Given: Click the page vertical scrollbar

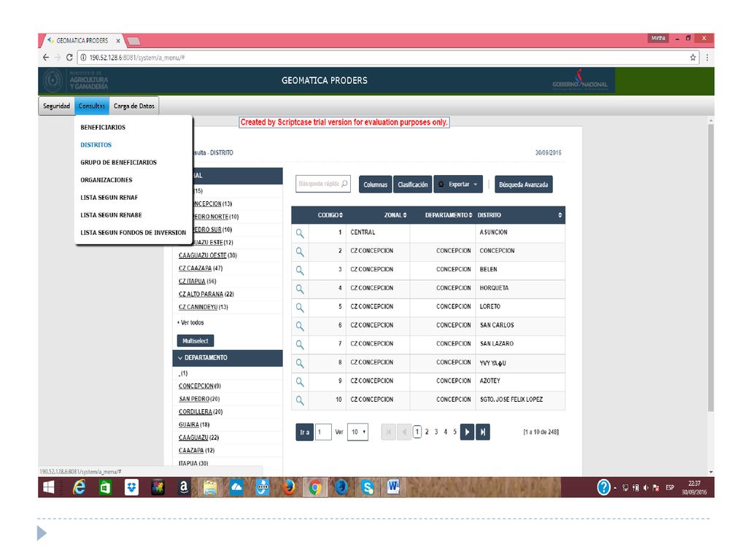Looking at the screenshot, I should tap(711, 267).
